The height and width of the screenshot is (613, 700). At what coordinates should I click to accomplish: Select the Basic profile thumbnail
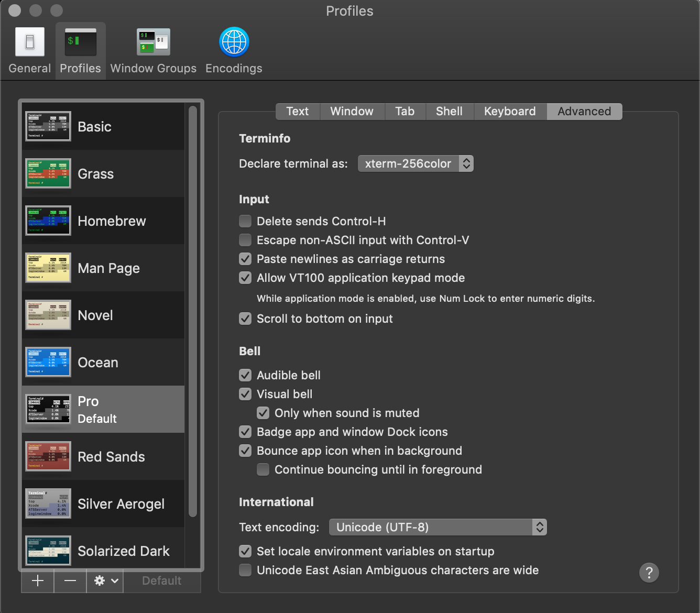click(x=48, y=126)
